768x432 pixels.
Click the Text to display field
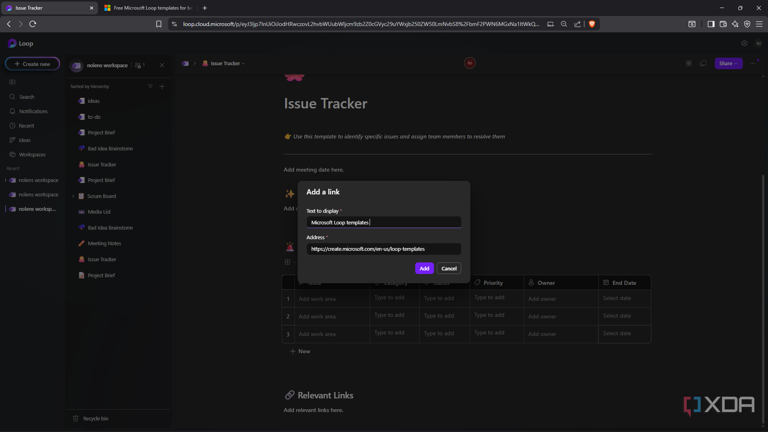(384, 222)
